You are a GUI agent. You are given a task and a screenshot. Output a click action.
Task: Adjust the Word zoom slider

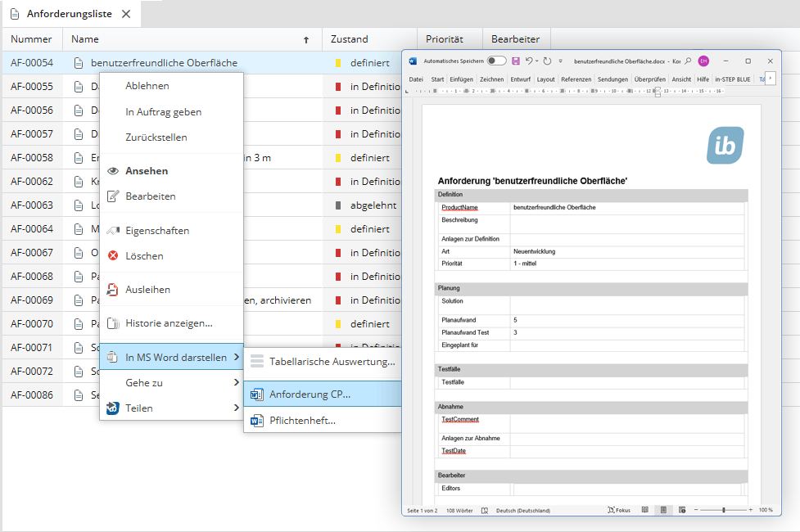click(723, 510)
